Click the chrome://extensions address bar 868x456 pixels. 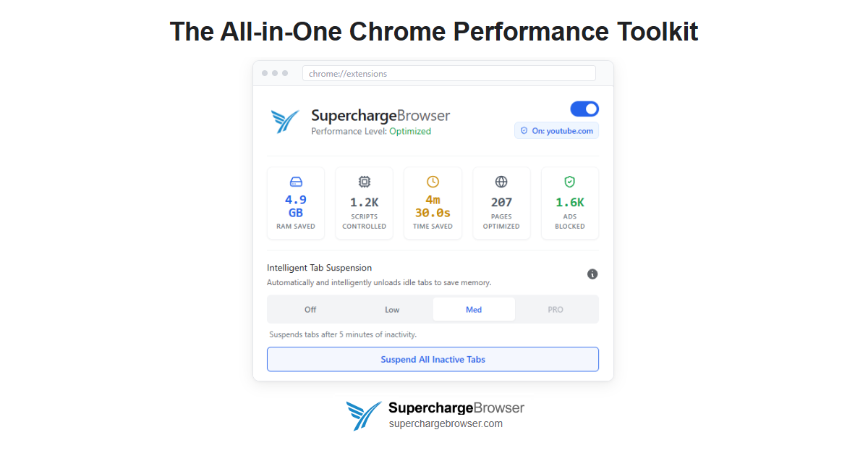[448, 73]
